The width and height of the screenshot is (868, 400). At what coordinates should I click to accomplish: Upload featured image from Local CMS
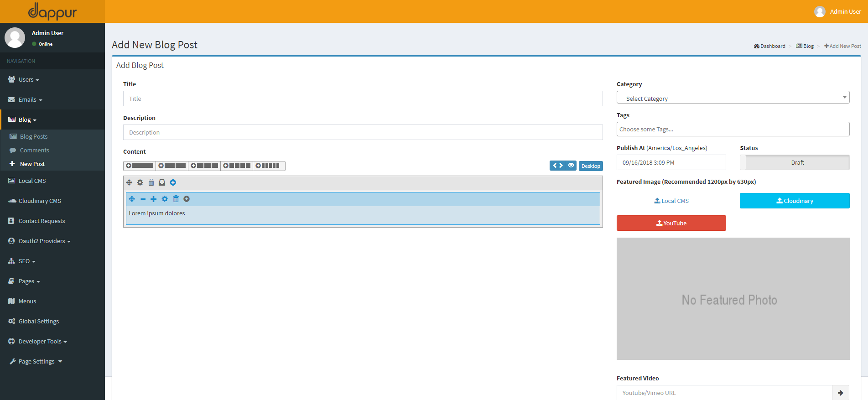coord(671,201)
